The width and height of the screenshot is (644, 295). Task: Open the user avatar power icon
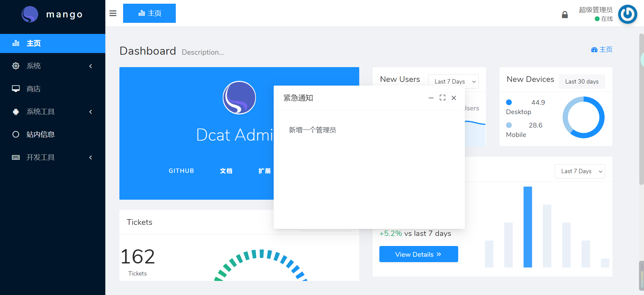[x=628, y=14]
